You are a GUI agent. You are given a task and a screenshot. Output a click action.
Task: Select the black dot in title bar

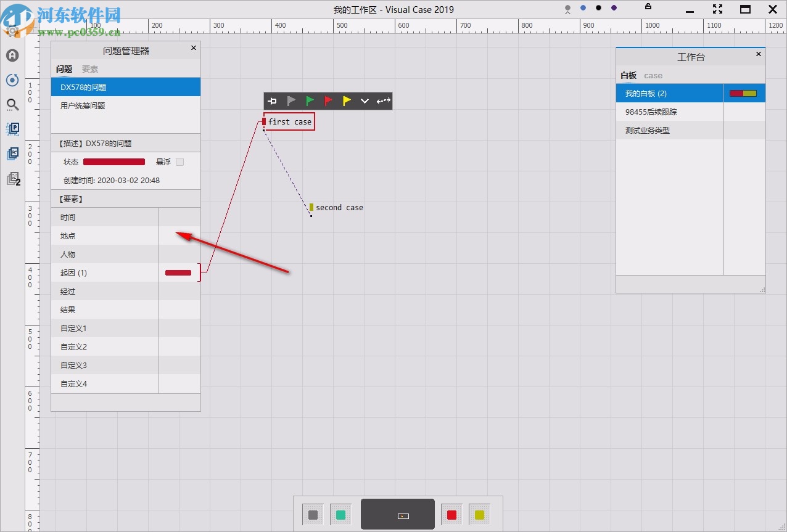tap(598, 8)
